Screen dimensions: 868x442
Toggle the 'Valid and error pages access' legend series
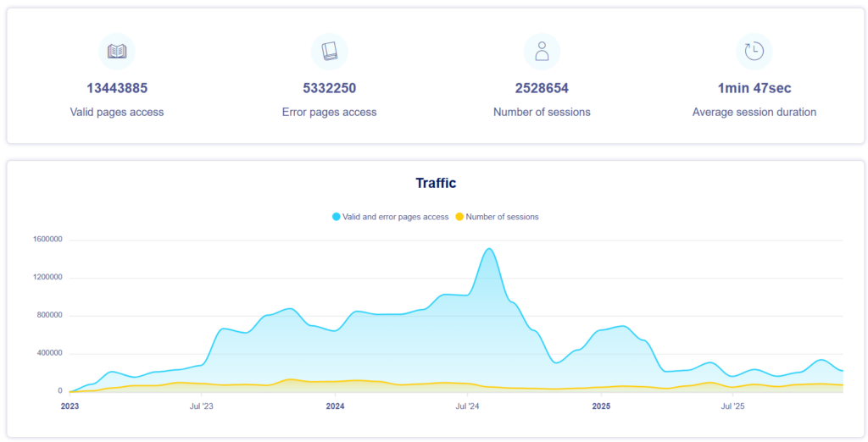coord(395,217)
